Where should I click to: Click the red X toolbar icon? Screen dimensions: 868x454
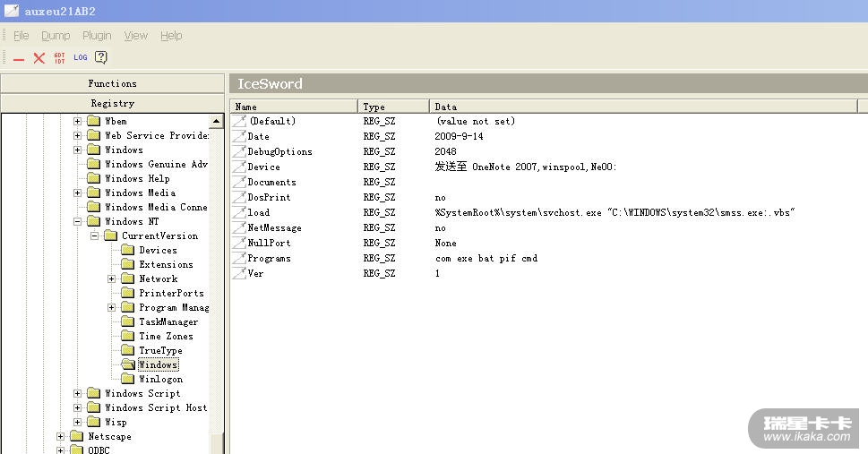(39, 58)
